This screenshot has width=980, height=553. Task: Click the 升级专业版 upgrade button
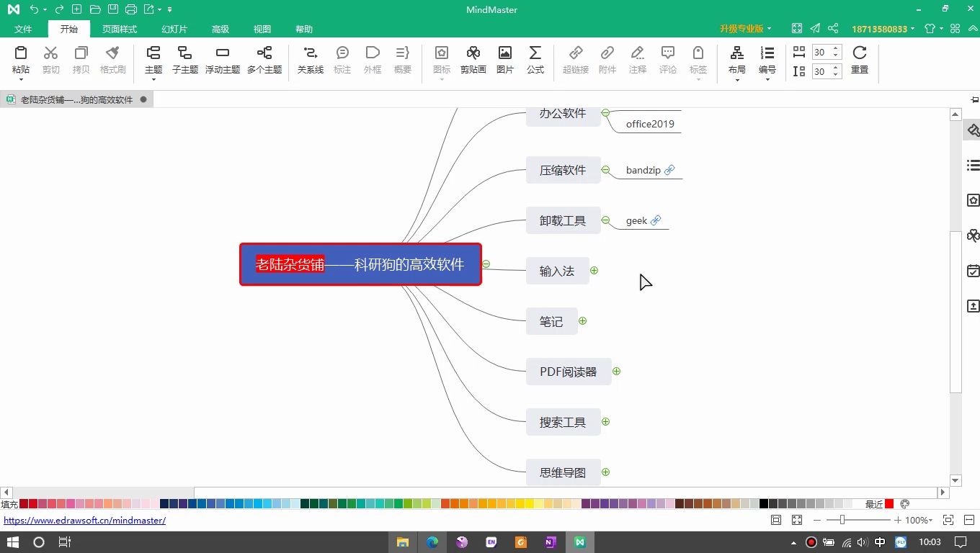click(745, 29)
